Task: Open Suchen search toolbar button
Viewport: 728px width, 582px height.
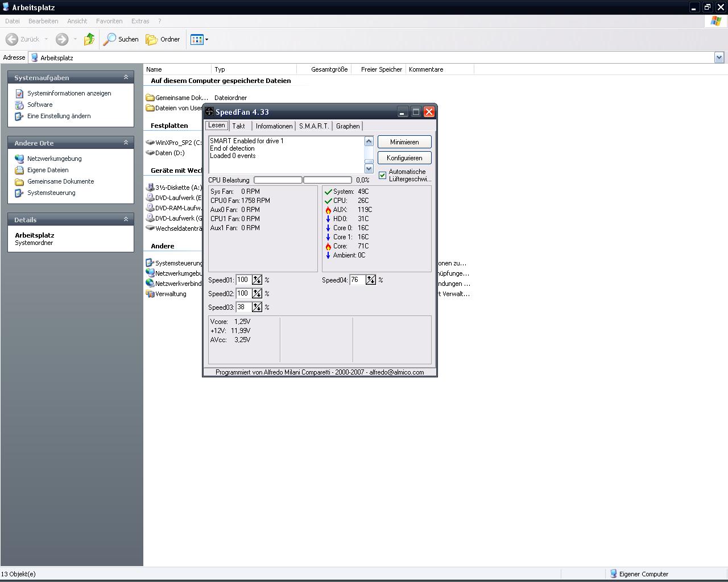Action: tap(121, 39)
